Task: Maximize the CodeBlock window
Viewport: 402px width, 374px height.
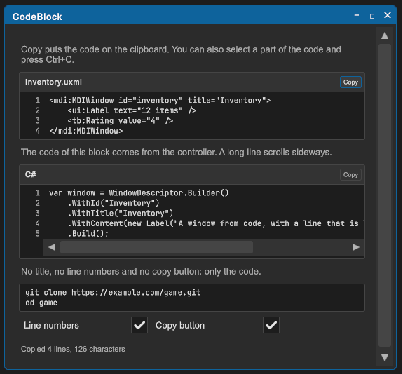Action: (x=372, y=16)
